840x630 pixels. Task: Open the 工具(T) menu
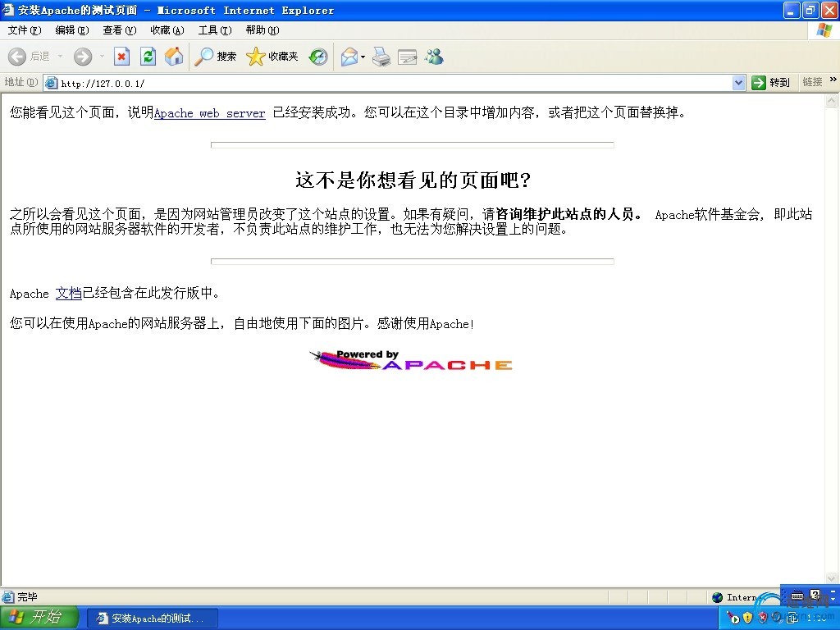215,30
